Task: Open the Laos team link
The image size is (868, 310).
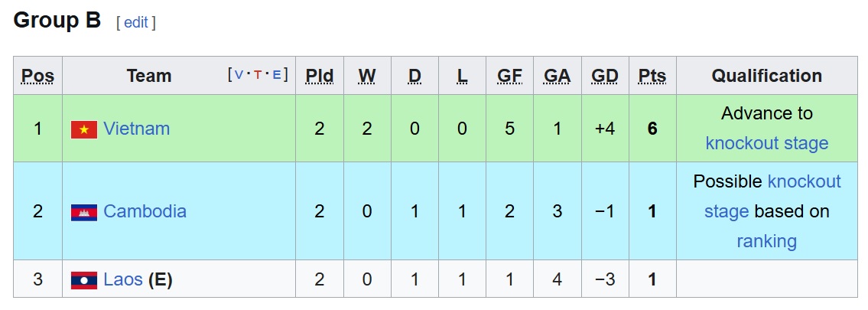Action: click(x=123, y=279)
